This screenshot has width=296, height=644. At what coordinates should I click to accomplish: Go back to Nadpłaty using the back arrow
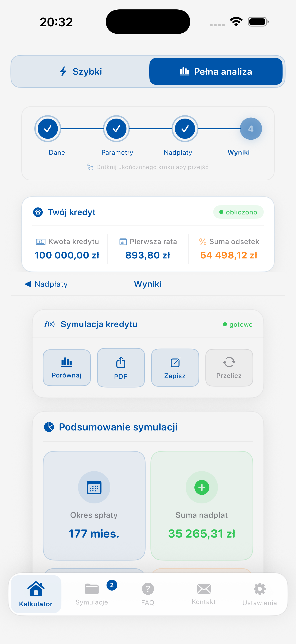click(46, 284)
